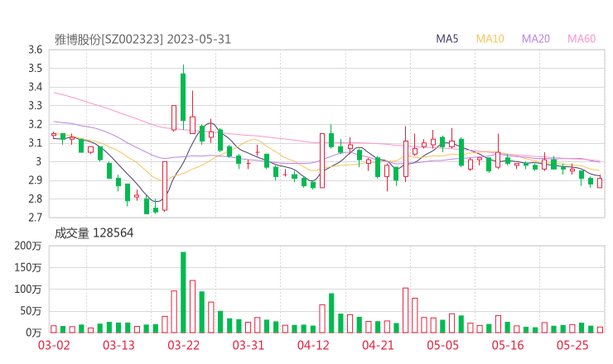Viewport: 613px width, 364px height.
Task: Select the last red candlestick on the chart
Action: [x=600, y=182]
